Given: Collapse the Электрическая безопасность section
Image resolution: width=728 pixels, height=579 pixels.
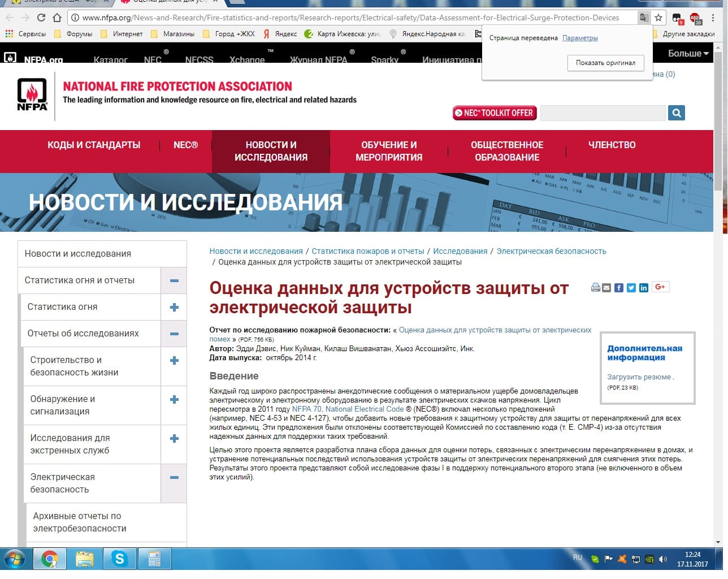Looking at the screenshot, I should pos(174,478).
